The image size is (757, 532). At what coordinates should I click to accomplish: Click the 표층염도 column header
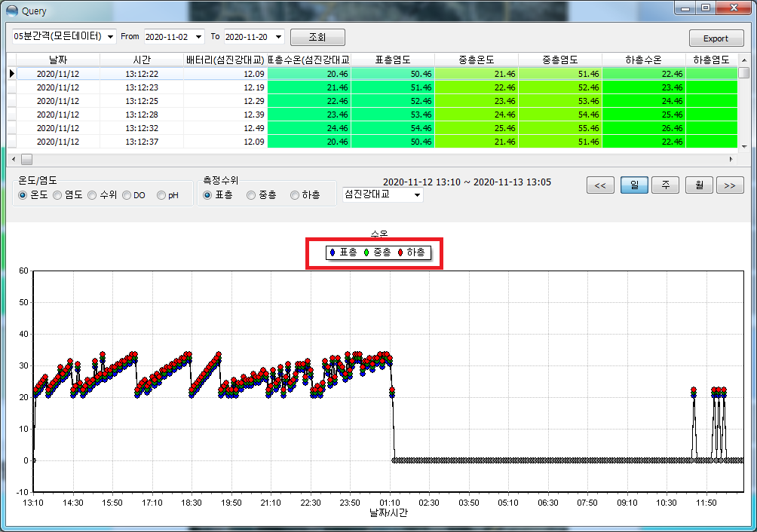point(393,60)
